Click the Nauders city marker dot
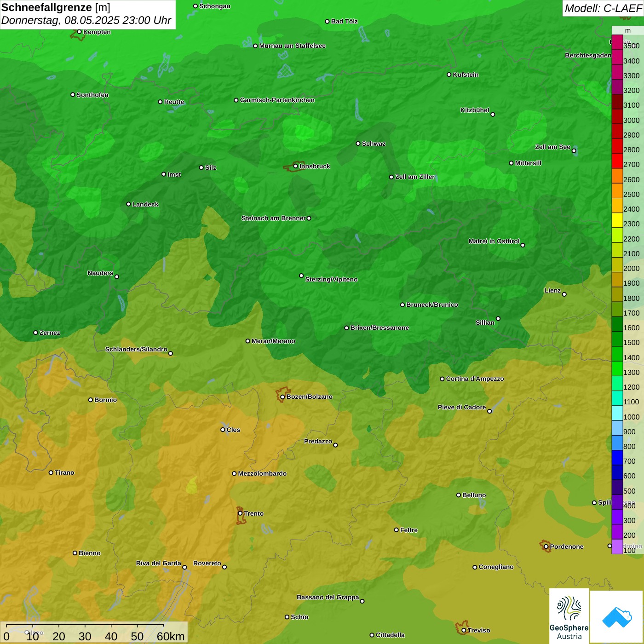This screenshot has height=644, width=644. point(117,276)
